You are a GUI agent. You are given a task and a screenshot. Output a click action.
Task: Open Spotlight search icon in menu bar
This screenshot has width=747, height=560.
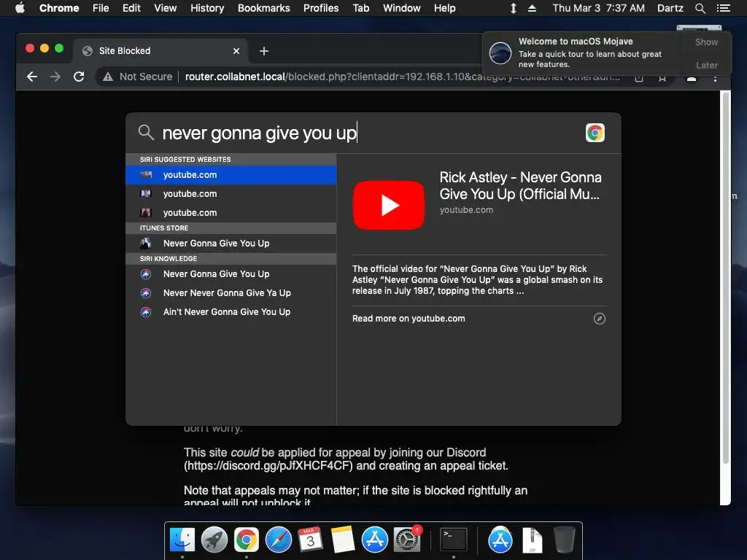tap(700, 8)
